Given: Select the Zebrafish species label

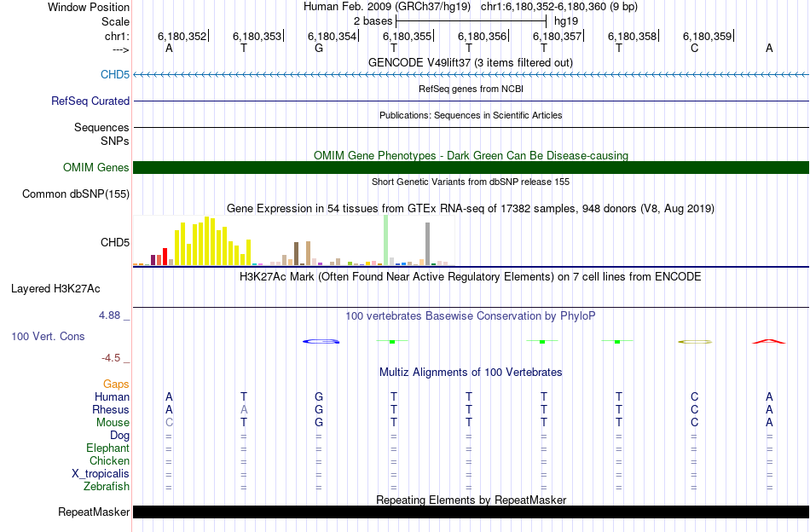Looking at the screenshot, I should [107, 487].
